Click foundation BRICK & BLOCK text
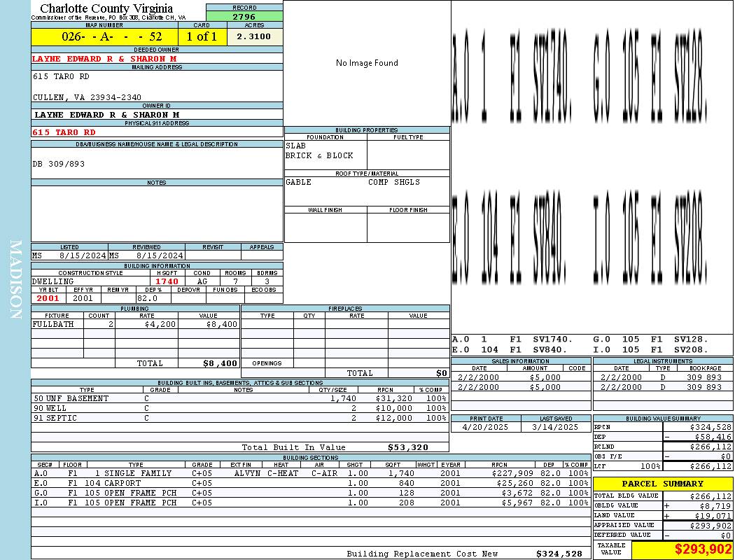 pyautogui.click(x=319, y=155)
